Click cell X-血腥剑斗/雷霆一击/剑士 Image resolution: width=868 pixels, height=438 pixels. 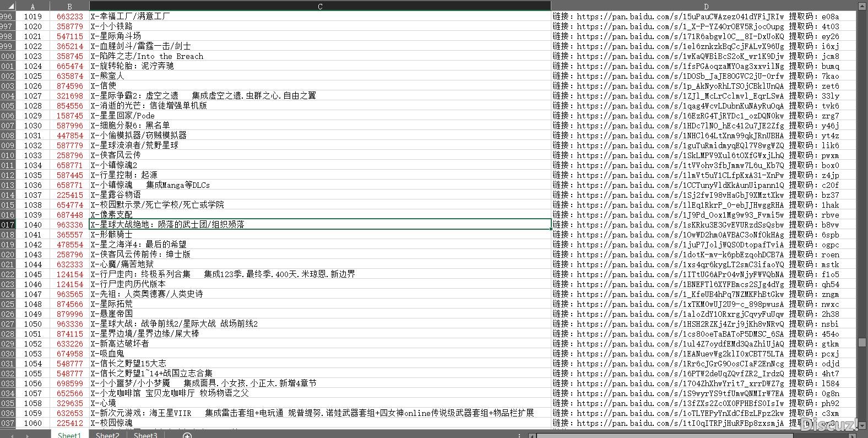pyautogui.click(x=320, y=46)
